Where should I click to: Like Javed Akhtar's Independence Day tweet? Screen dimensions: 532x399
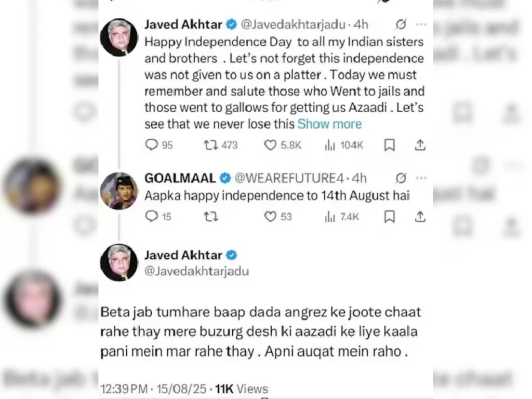click(x=270, y=145)
